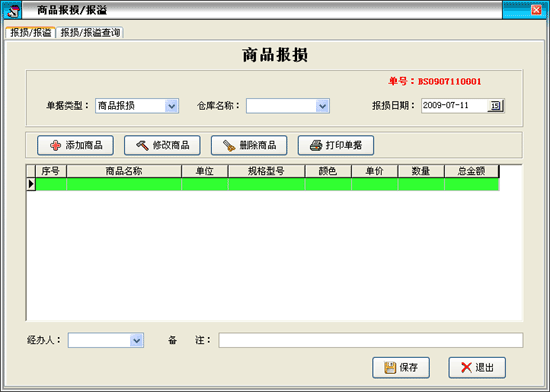Click the 报损日期 date text field
Screen dimensions: 550x392
click(454, 106)
